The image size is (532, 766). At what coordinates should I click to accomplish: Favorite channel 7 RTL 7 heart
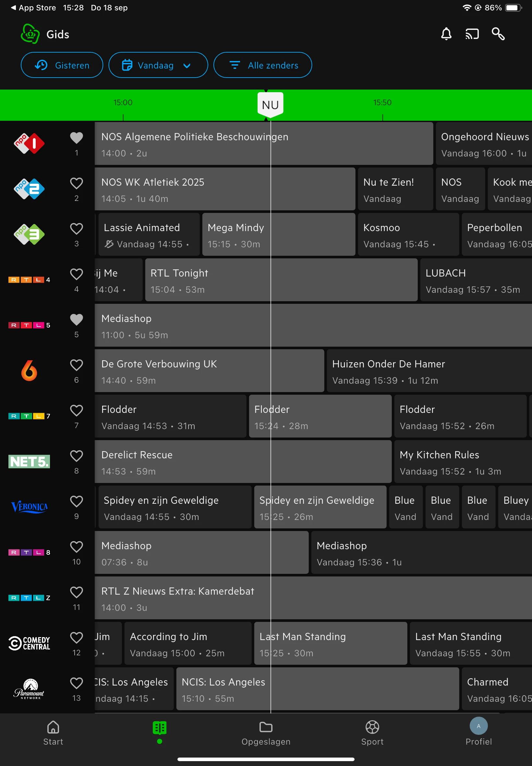76,411
